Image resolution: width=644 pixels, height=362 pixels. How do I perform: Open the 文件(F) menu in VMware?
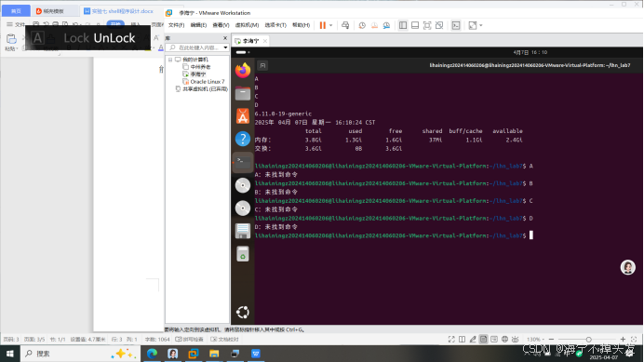(x=176, y=25)
